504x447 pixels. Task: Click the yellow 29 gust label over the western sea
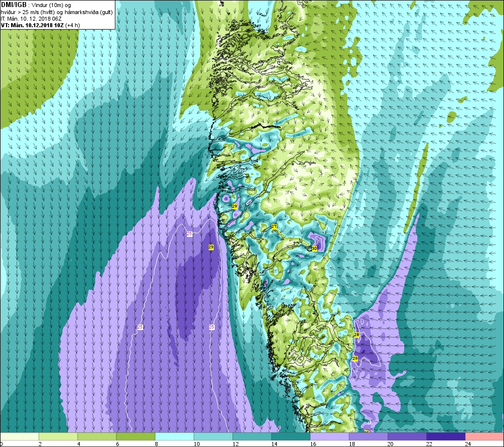coord(211,247)
